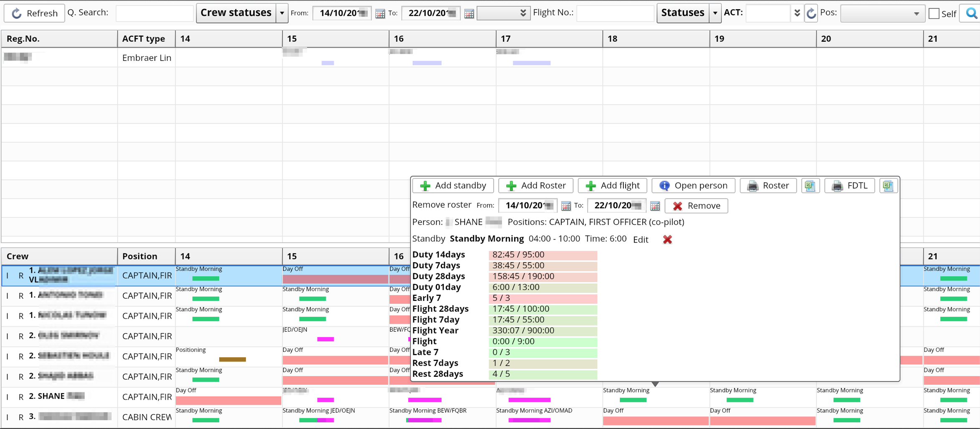
Task: Click the Refresh button
Action: point(34,13)
